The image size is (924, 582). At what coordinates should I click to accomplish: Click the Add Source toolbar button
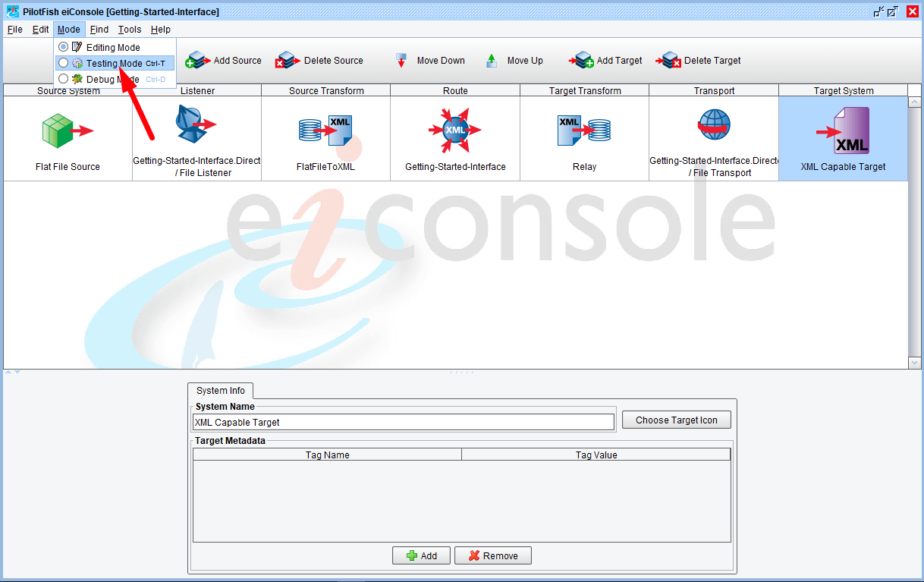[224, 61]
